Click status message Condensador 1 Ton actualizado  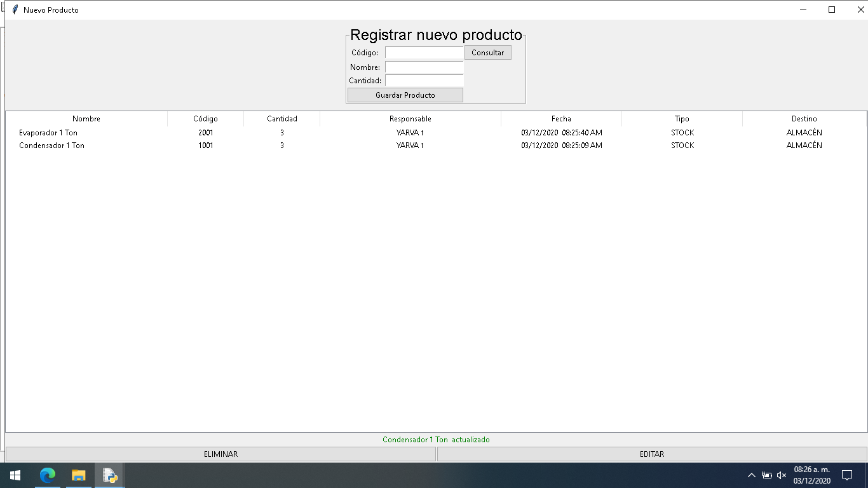click(436, 440)
